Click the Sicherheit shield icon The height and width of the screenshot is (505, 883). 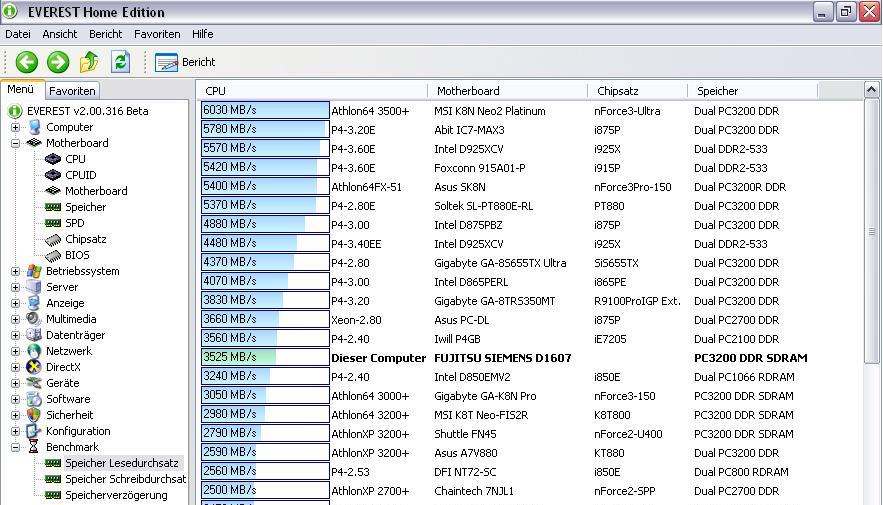click(x=34, y=415)
